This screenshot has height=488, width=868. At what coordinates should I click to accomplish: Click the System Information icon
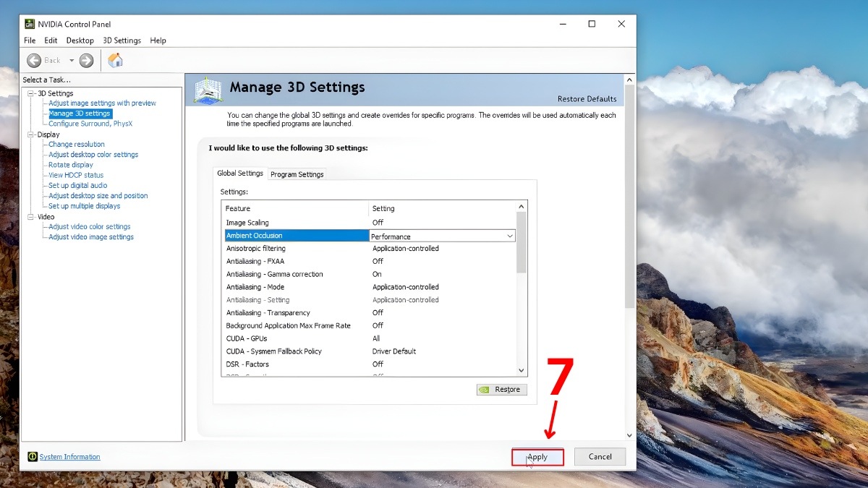33,457
